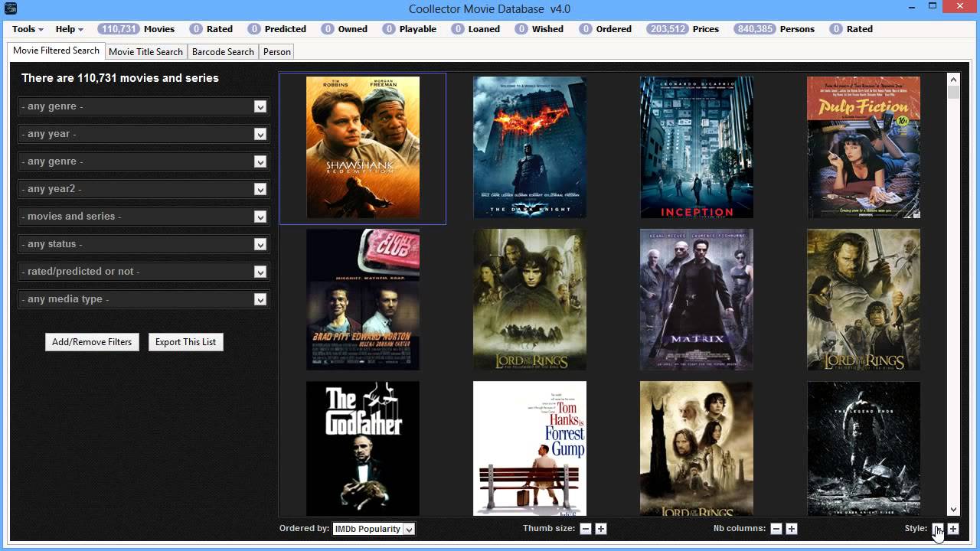Select The Two Towers poster
Screen dimensions: 980x551
tap(697, 448)
